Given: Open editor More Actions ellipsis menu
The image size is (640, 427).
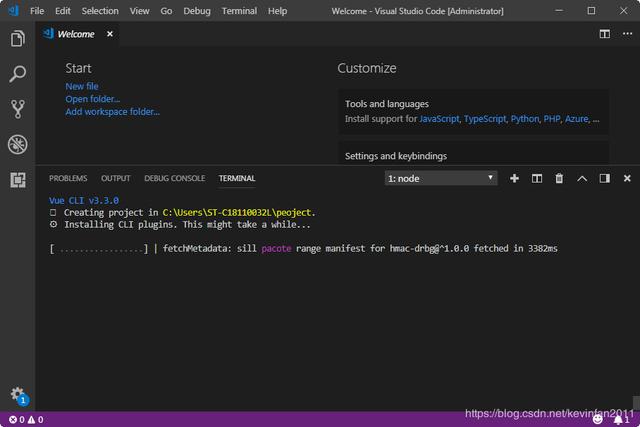Looking at the screenshot, I should (x=627, y=34).
